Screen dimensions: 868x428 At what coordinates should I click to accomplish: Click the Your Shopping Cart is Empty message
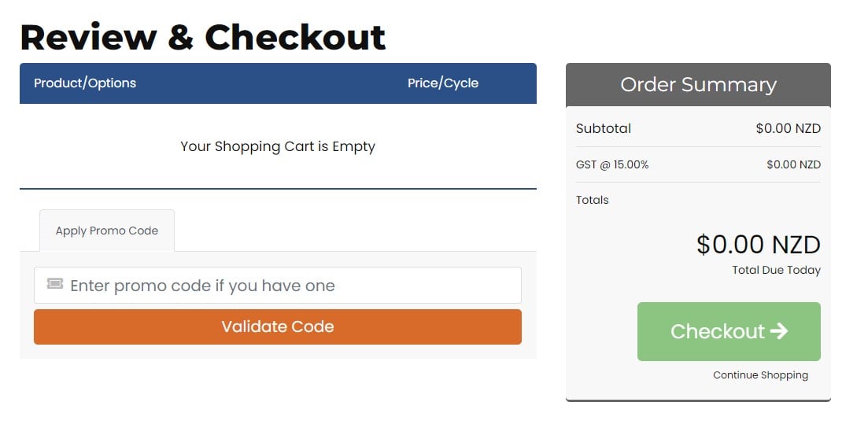[x=277, y=146]
